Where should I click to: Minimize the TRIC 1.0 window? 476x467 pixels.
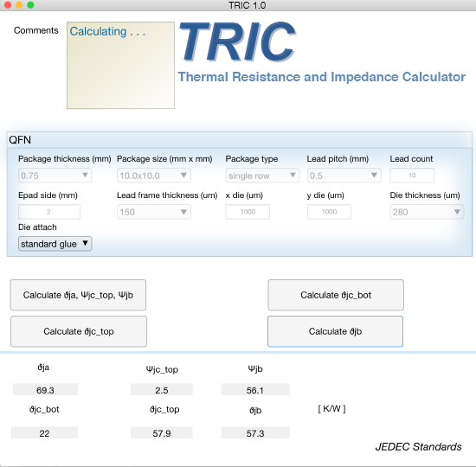[x=19, y=5]
